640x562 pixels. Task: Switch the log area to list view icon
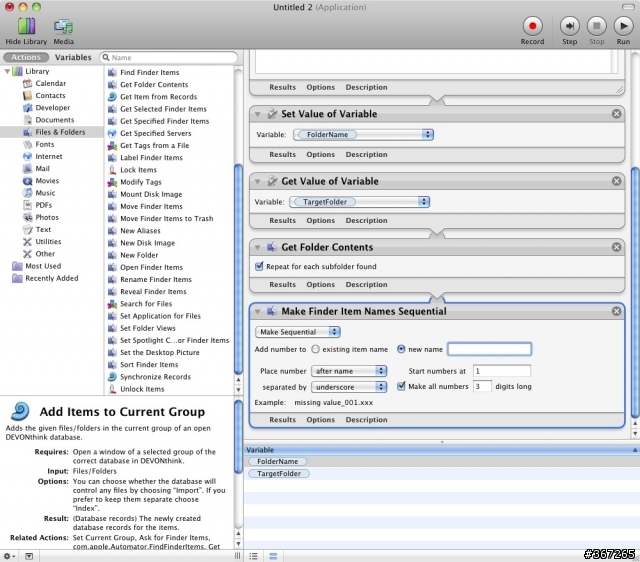point(253,556)
